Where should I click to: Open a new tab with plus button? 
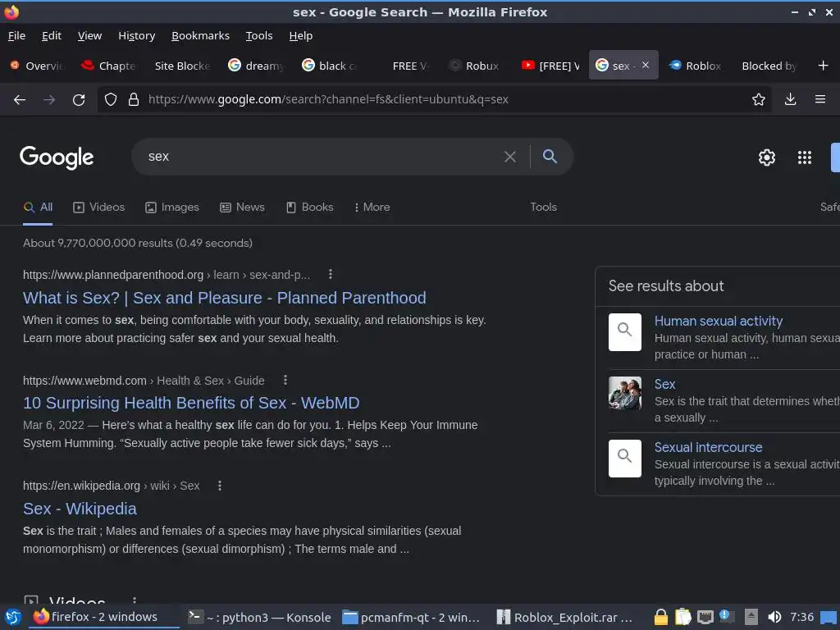pyautogui.click(x=823, y=66)
